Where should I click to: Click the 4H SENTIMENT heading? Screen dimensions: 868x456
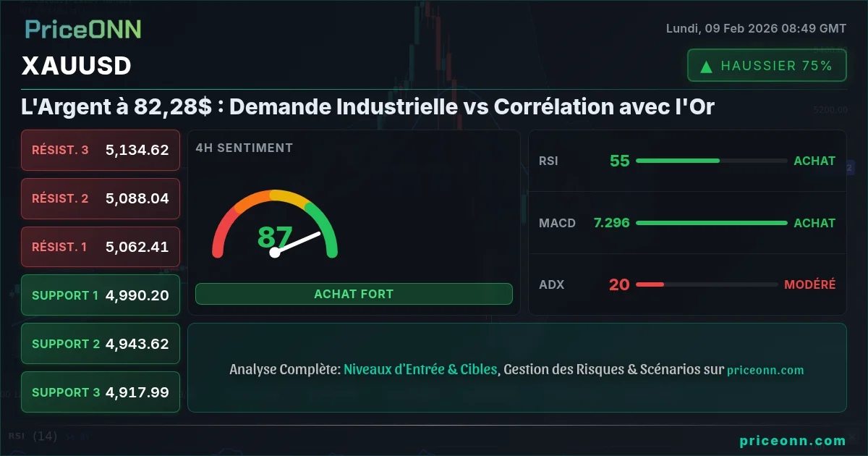pos(244,148)
